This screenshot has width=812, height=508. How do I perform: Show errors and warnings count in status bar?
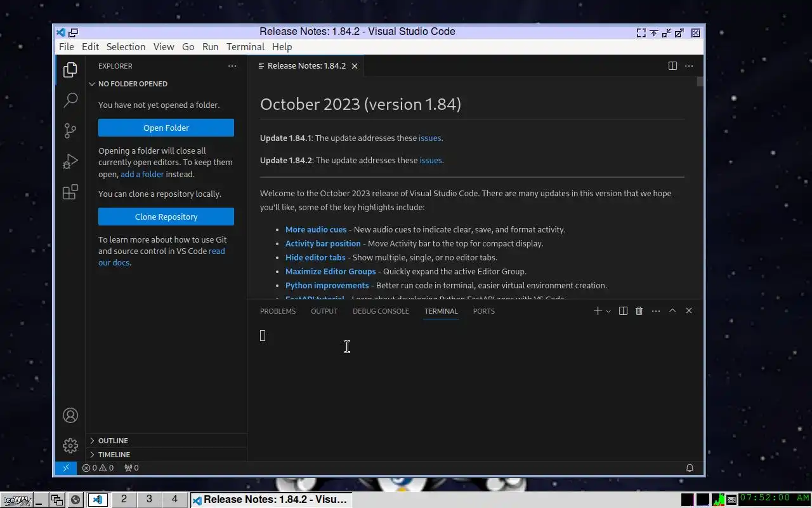98,468
